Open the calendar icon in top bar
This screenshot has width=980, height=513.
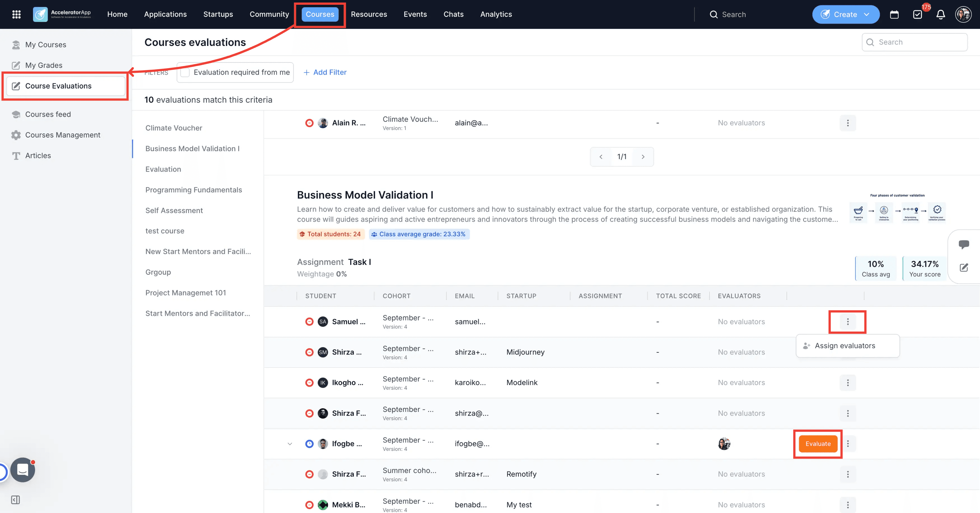coord(894,15)
